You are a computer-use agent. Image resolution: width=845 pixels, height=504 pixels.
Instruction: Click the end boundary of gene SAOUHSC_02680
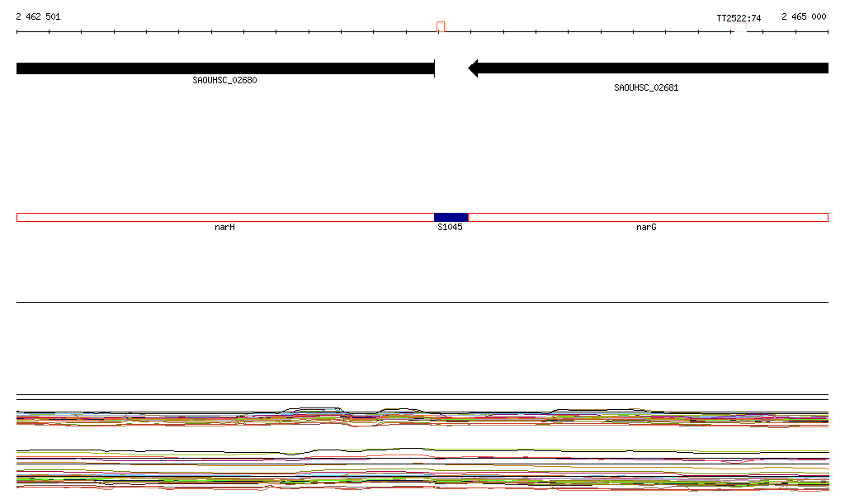(x=434, y=68)
